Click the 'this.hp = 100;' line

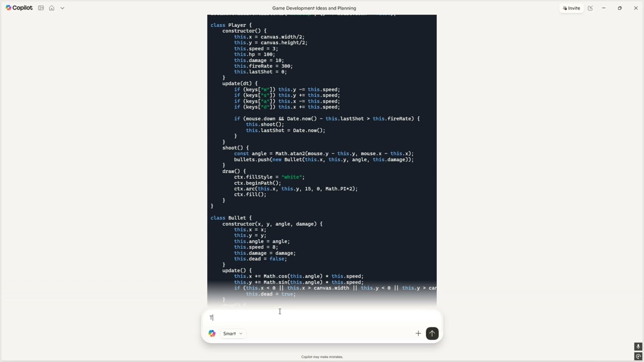254,54
